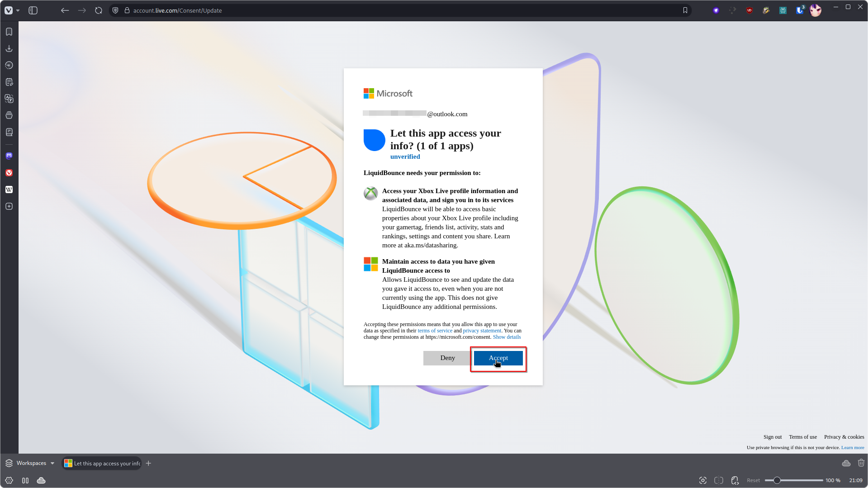This screenshot has height=488, width=868.
Task: Open the Bitwarden extension popup
Action: tap(799, 10)
